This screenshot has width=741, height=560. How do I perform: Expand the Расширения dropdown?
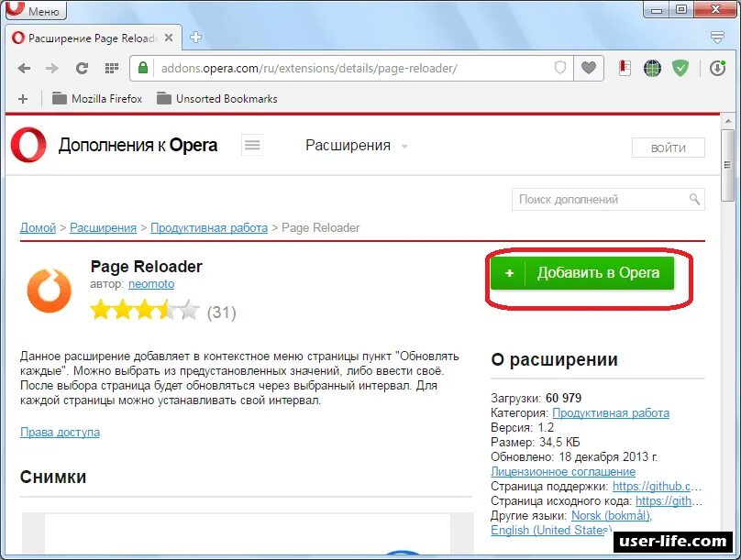[357, 146]
